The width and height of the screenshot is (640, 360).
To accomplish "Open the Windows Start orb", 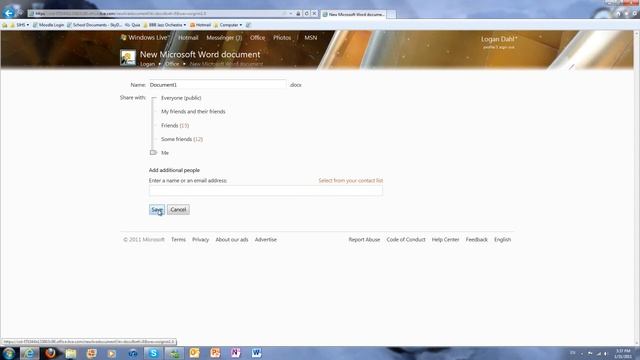I will (x=9, y=353).
